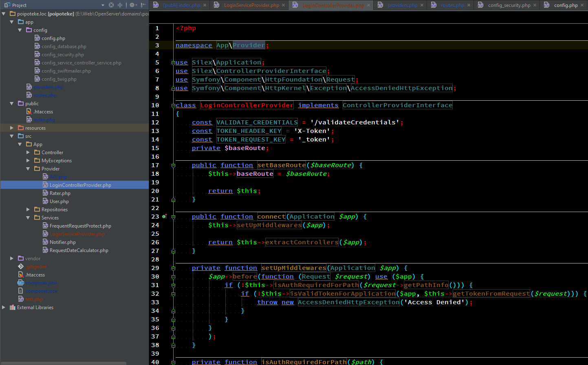
Task: Collapse the Provider folder
Action: coord(28,168)
